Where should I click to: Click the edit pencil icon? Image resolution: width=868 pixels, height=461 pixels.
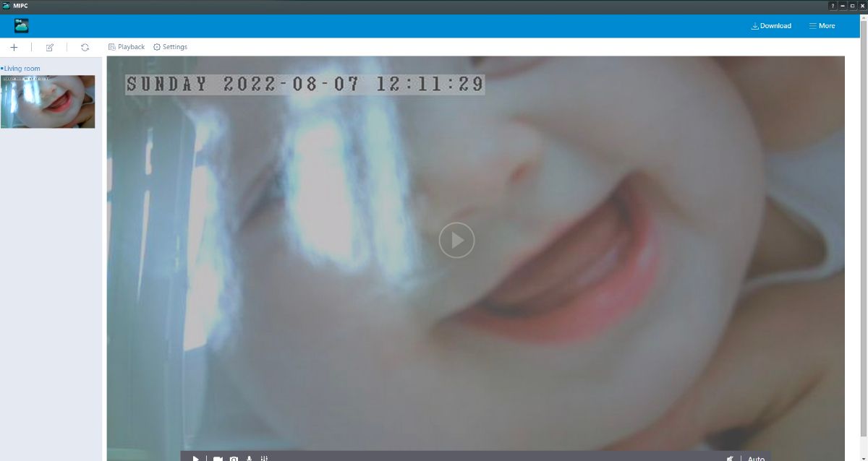pyautogui.click(x=50, y=47)
